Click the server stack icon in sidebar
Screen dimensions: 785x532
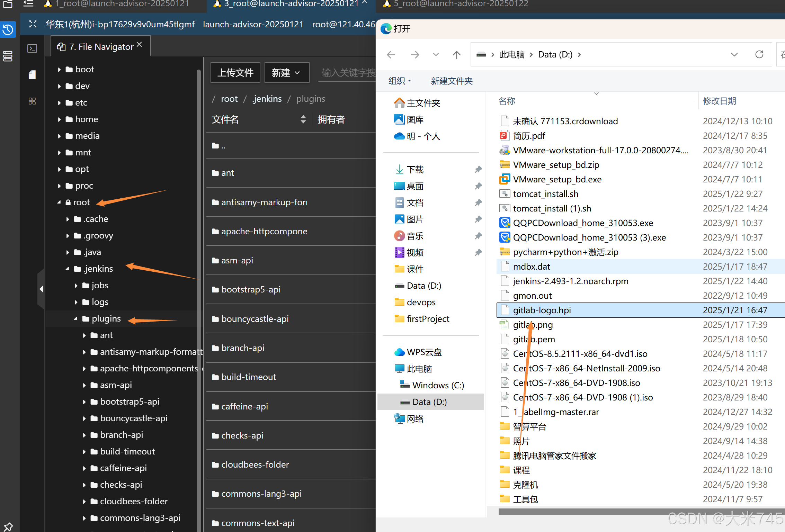[8, 56]
